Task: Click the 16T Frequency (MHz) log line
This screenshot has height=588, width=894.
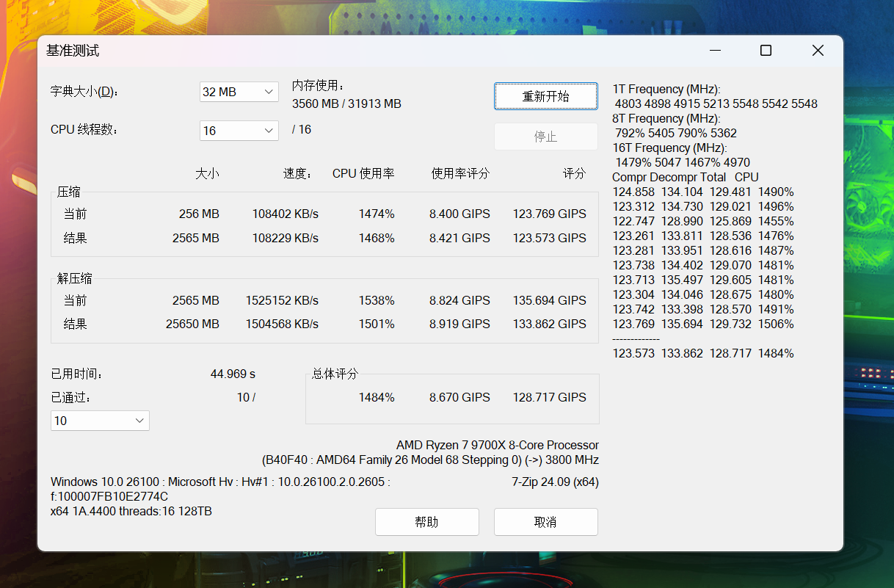Action: (x=669, y=148)
